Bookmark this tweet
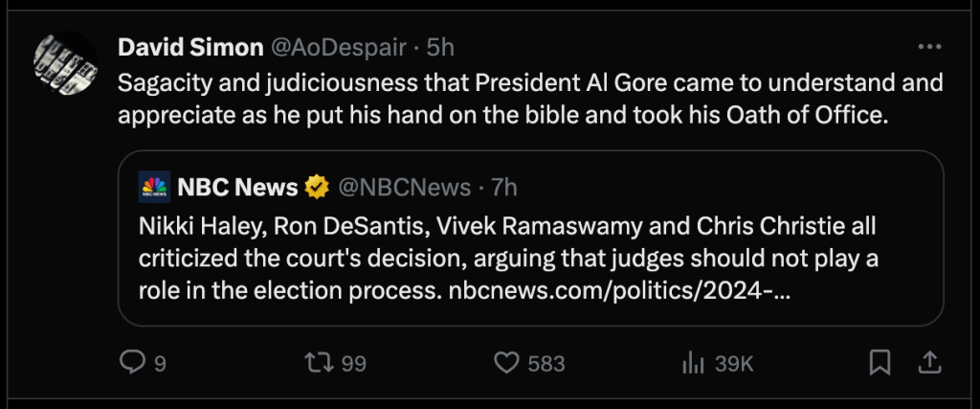This screenshot has height=409, width=980. tap(880, 362)
